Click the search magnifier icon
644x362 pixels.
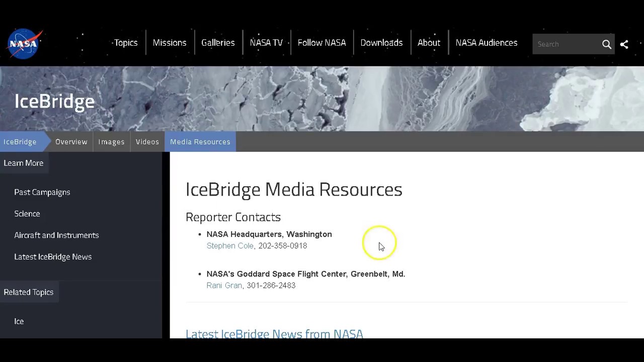607,44
